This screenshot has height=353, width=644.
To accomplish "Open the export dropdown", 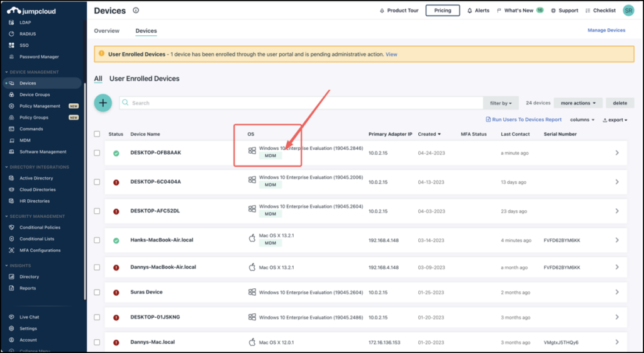I will [x=615, y=120].
